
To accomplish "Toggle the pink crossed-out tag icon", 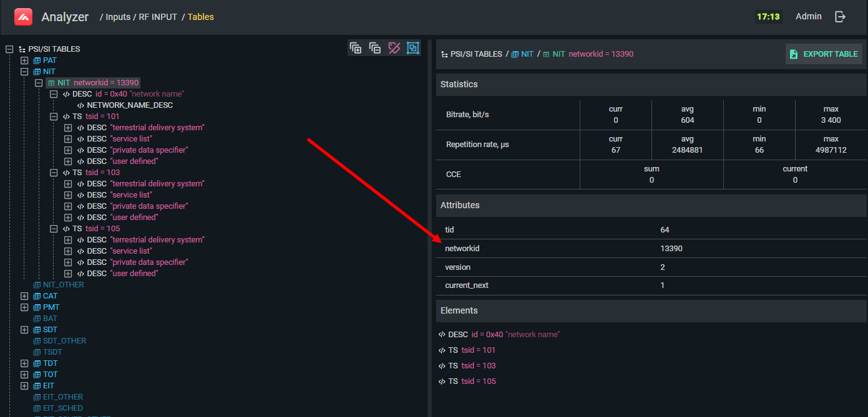I will 394,48.
